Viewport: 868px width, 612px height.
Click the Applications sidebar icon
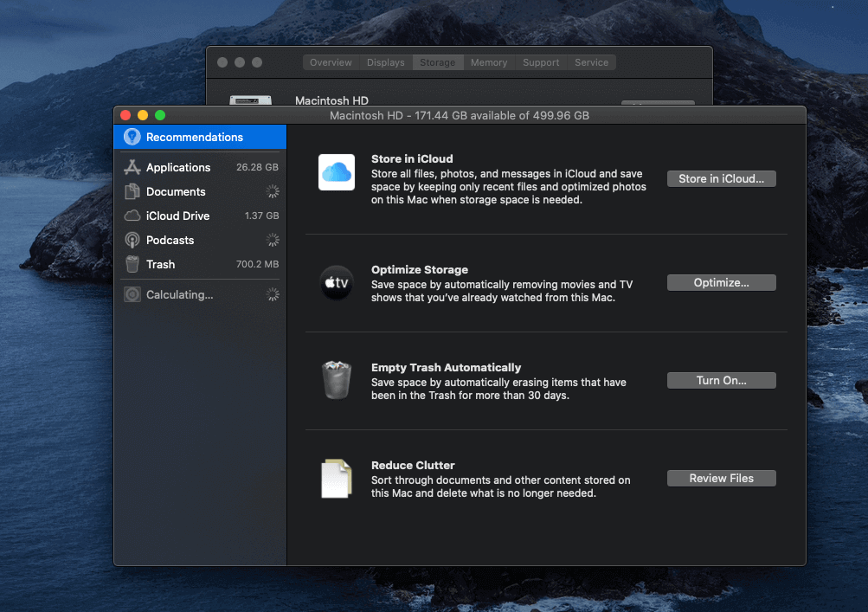click(x=132, y=167)
